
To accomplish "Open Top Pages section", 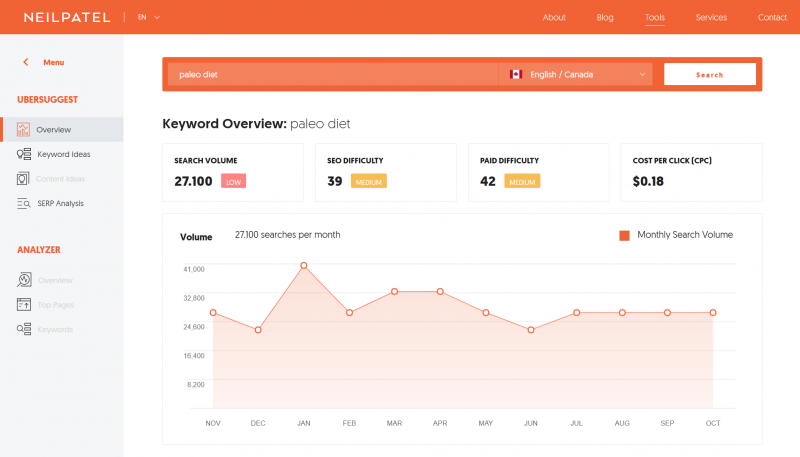I will point(56,305).
